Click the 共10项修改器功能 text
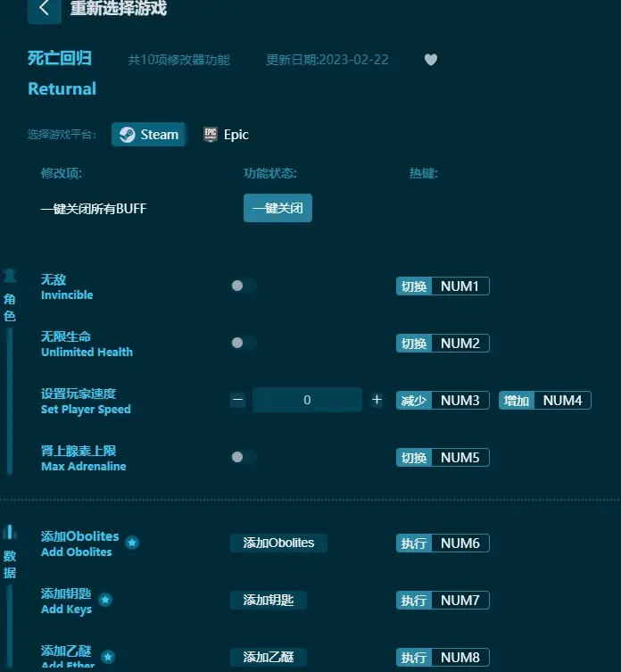 coord(178,60)
